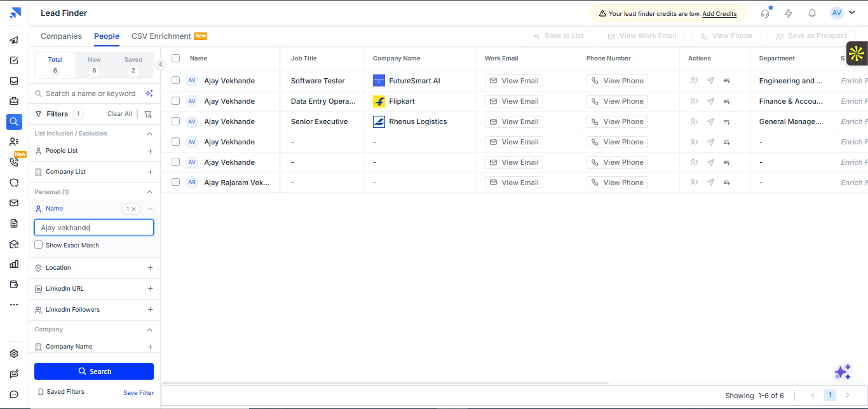Expand the Company Name filter
This screenshot has width=868, height=409.
[x=150, y=347]
